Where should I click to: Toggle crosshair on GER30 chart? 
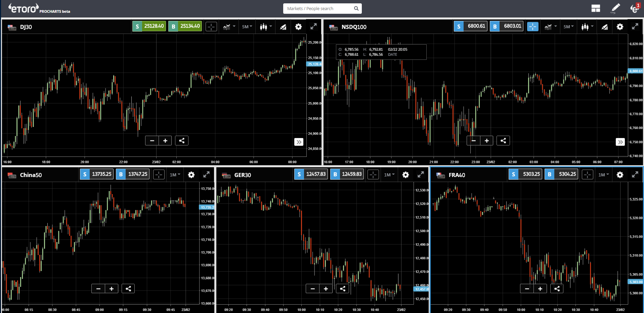(x=373, y=175)
